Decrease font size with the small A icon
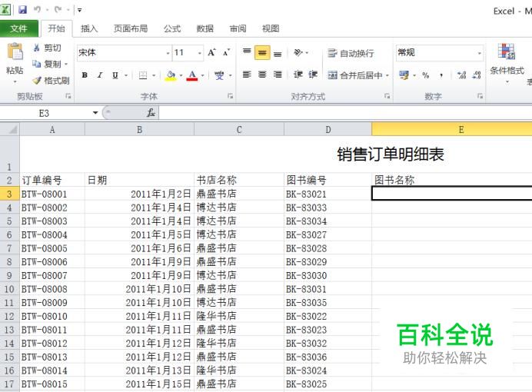Screen dimensions: 532x392 point(226,52)
